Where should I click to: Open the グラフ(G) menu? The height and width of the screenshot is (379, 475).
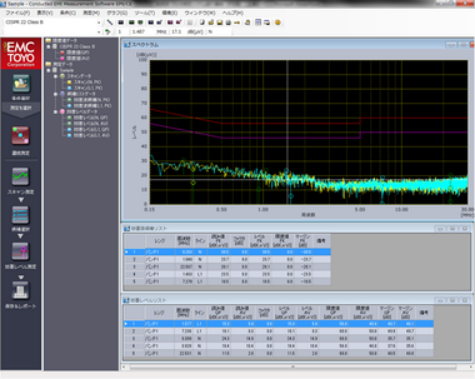tap(117, 13)
